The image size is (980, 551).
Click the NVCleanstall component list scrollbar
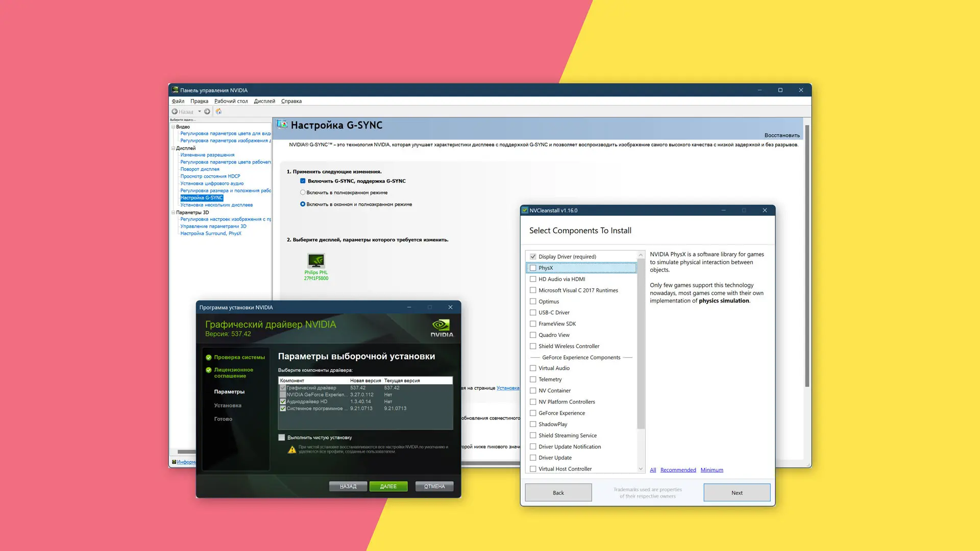(x=641, y=343)
